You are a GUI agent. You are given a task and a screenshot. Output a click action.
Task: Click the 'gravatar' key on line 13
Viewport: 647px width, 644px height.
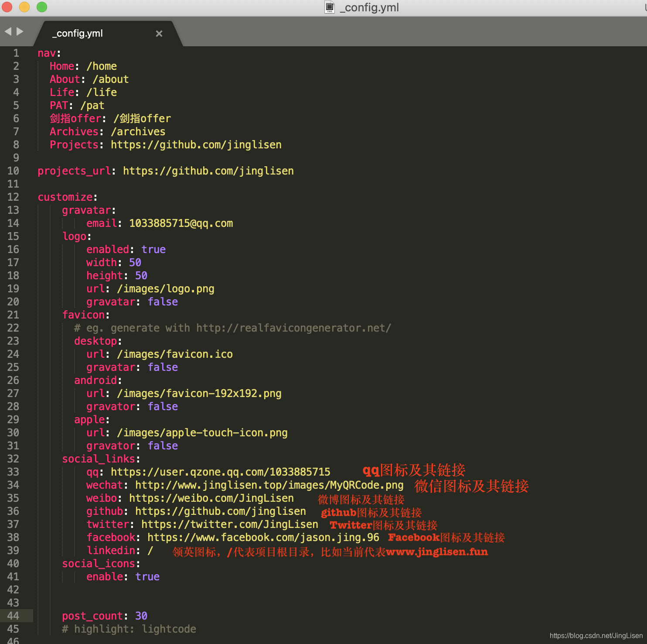coord(86,210)
